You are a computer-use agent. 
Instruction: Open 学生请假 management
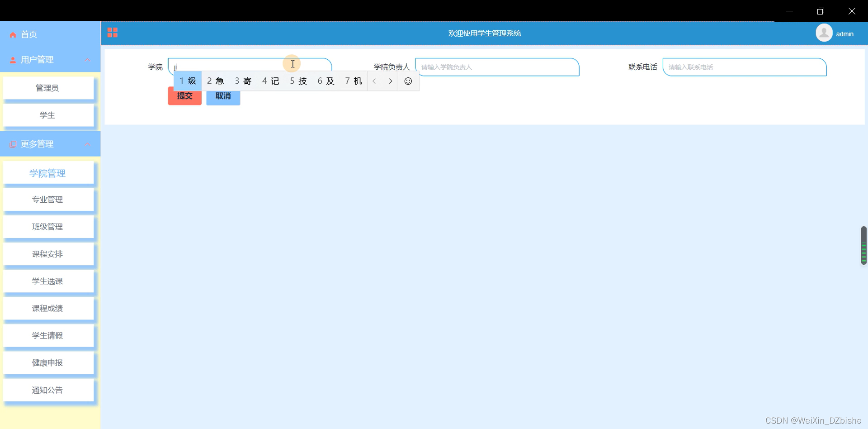pyautogui.click(x=48, y=335)
